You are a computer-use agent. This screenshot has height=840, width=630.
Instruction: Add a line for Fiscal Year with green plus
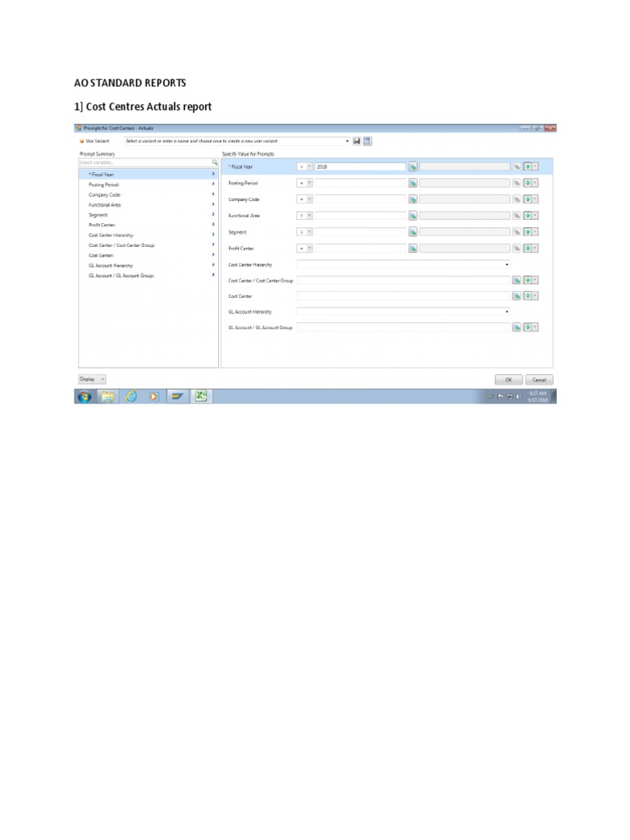pos(527,167)
